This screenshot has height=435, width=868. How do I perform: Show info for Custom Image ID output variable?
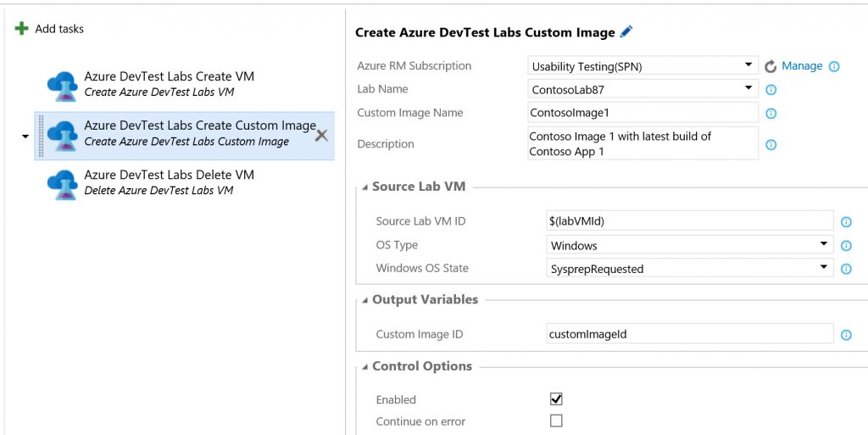(846, 335)
